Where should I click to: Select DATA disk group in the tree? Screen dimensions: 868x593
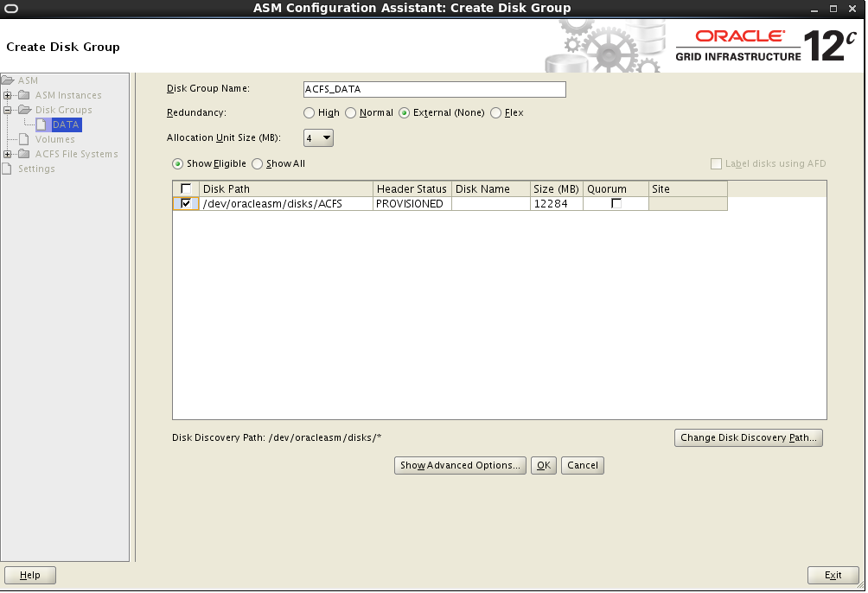pos(66,124)
